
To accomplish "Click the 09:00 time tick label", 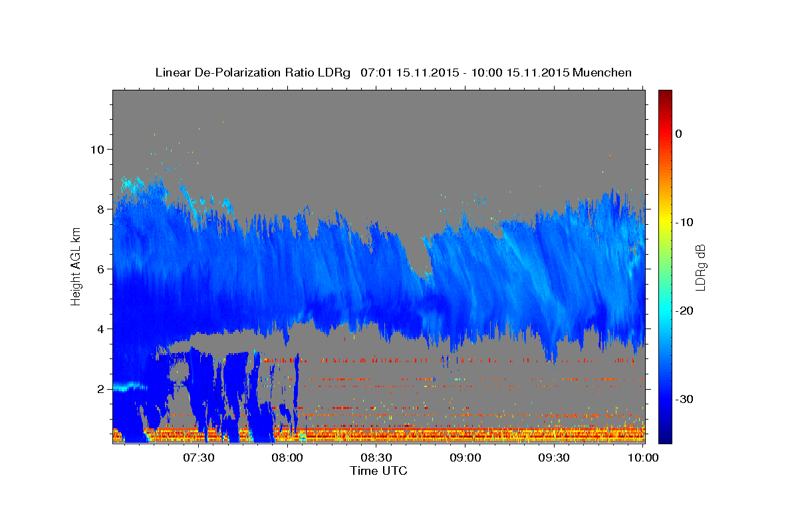I will (465, 458).
